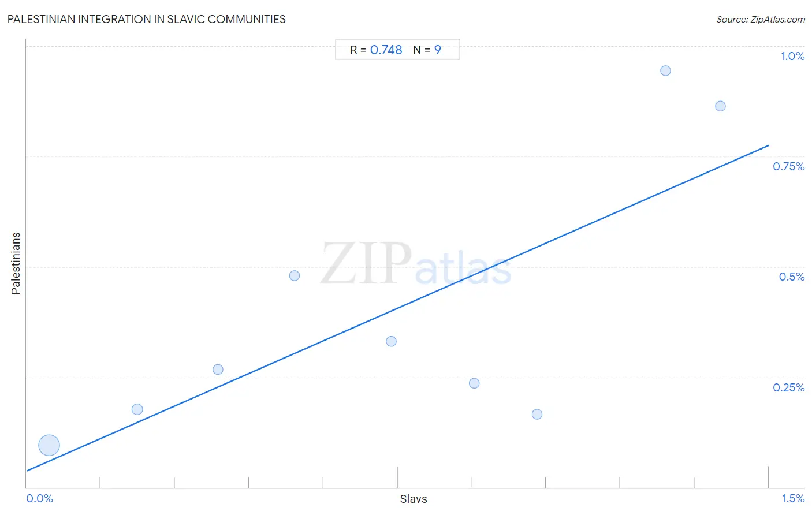Select the topmost data point near 1.0%

point(665,70)
